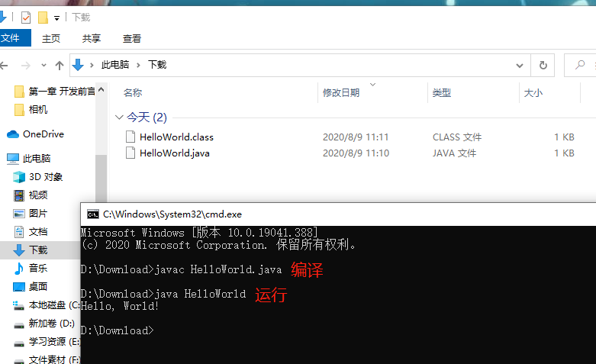
Task: Sort files by the 类型 column header
Action: (441, 92)
